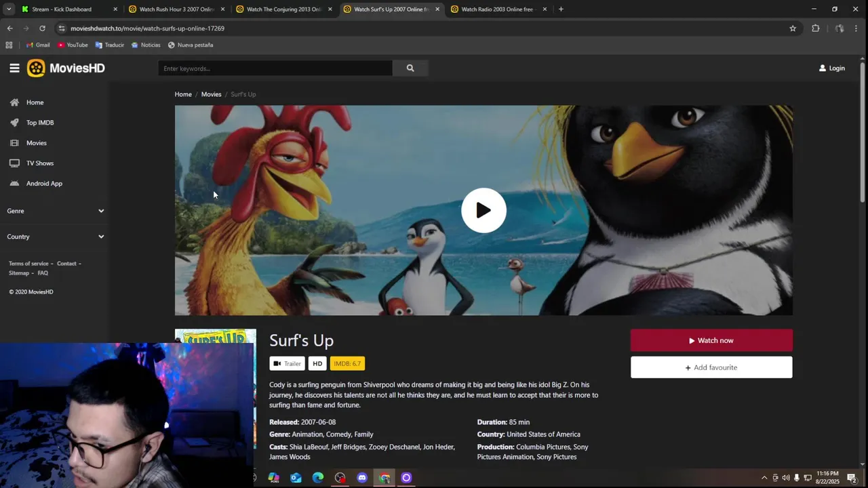
Task: Close the Watch Radio 2003 tab
Action: click(x=545, y=9)
